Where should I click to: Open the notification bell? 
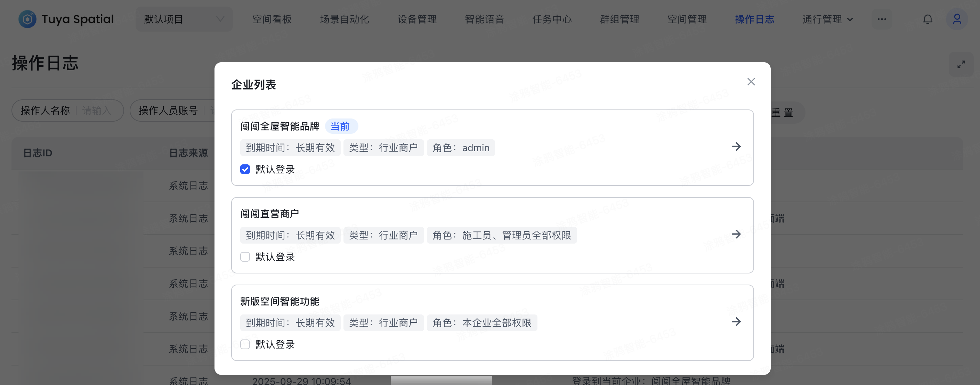point(928,19)
